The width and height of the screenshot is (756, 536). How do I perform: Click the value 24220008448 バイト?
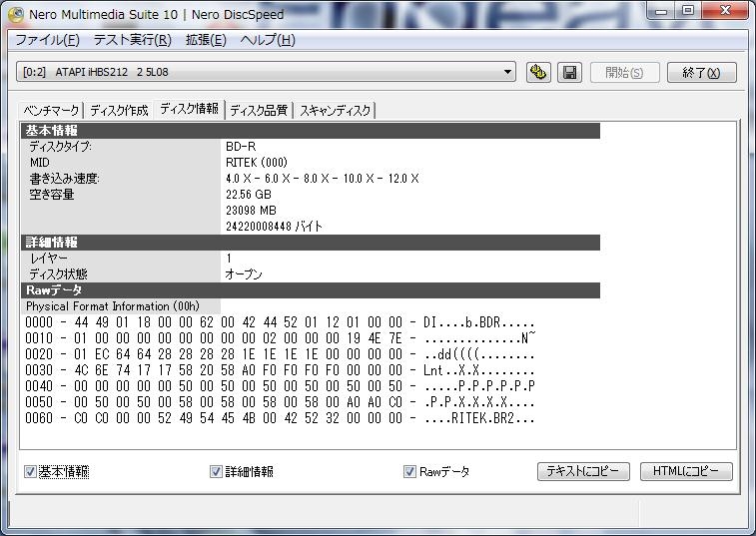tap(274, 226)
